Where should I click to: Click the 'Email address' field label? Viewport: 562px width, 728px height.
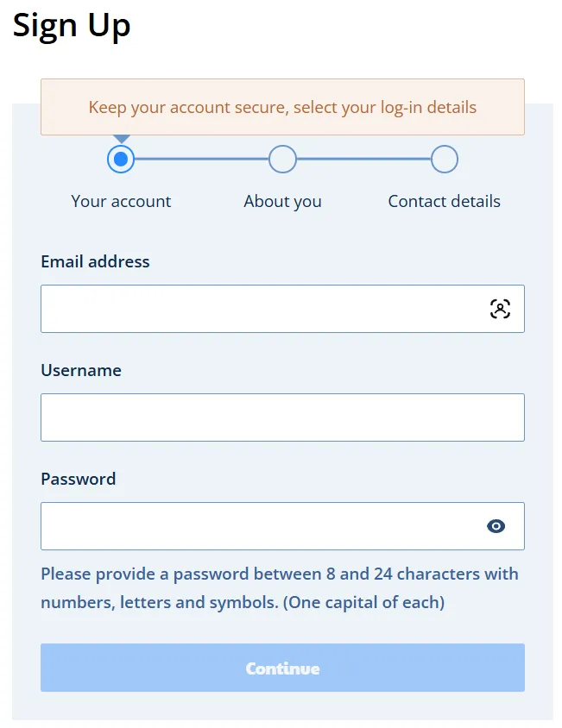(95, 261)
